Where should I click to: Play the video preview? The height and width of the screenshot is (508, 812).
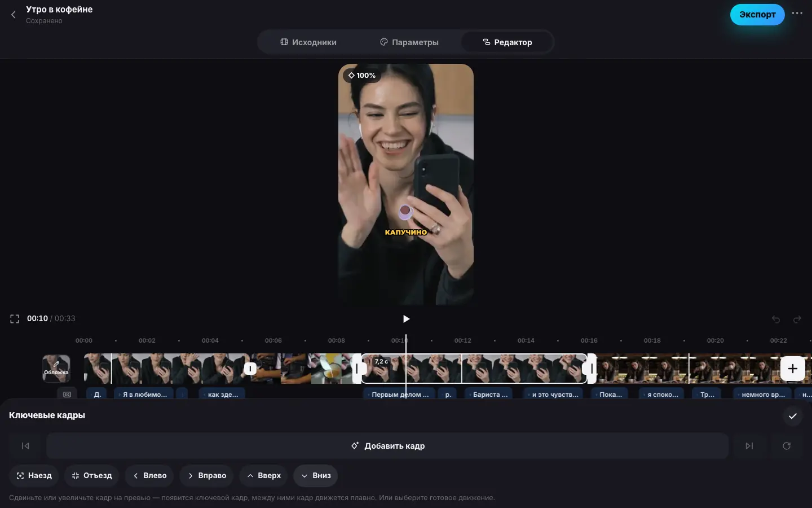406,319
